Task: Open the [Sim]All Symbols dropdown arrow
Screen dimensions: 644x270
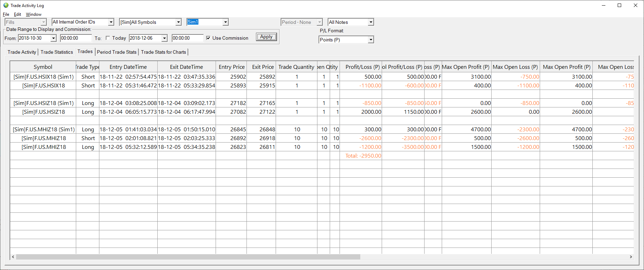Action: [178, 22]
